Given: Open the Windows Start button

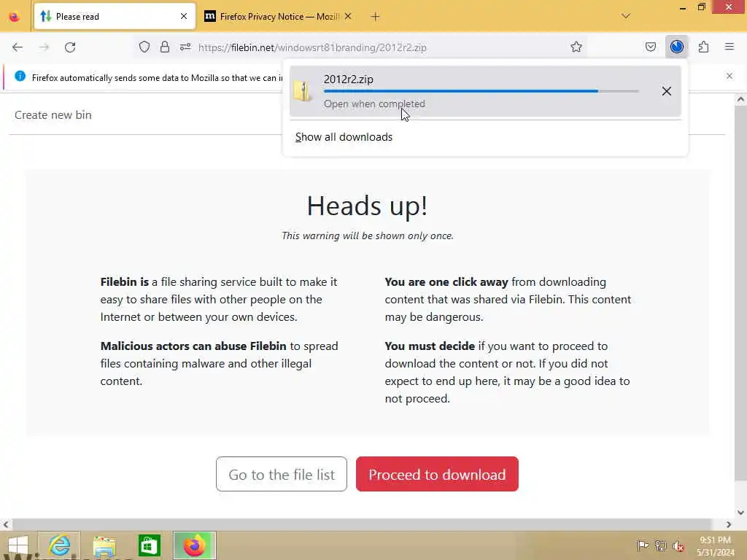Looking at the screenshot, I should click(x=18, y=545).
